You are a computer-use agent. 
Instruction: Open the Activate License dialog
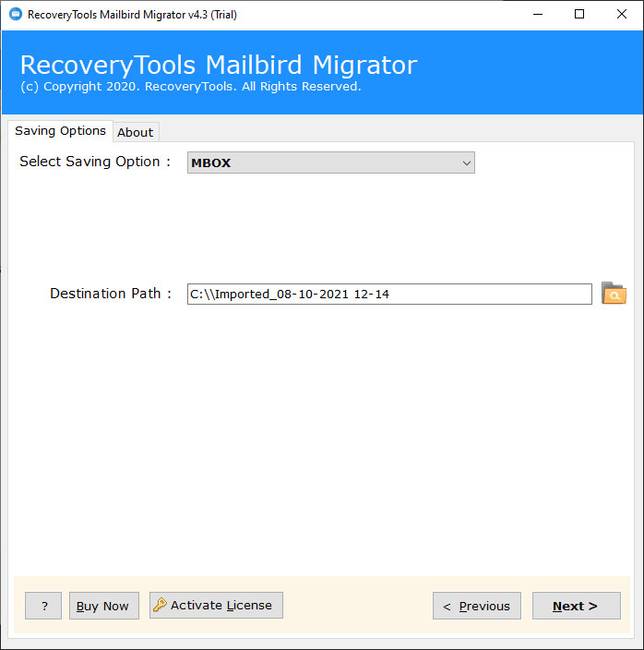click(216, 606)
